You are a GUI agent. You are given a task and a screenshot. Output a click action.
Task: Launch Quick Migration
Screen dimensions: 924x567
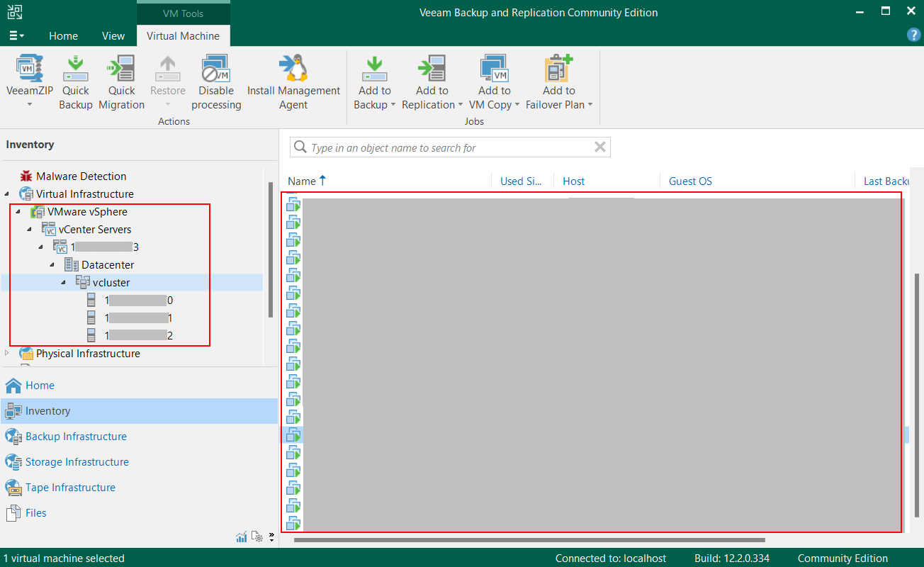(x=121, y=82)
